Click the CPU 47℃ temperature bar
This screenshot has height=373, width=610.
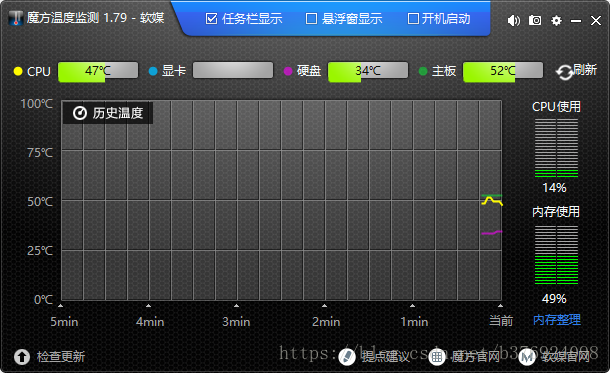click(x=98, y=71)
